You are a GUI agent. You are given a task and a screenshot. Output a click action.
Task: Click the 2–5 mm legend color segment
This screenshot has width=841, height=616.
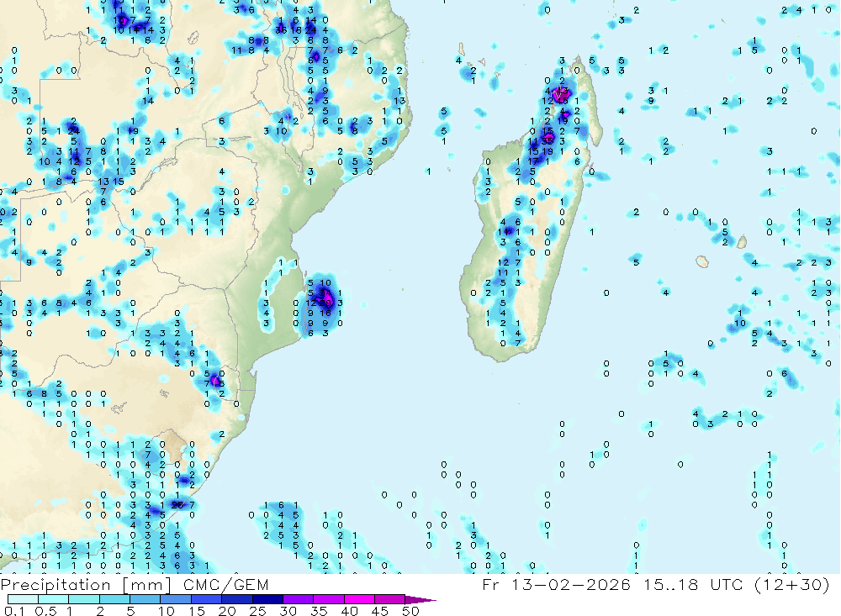[x=114, y=599]
